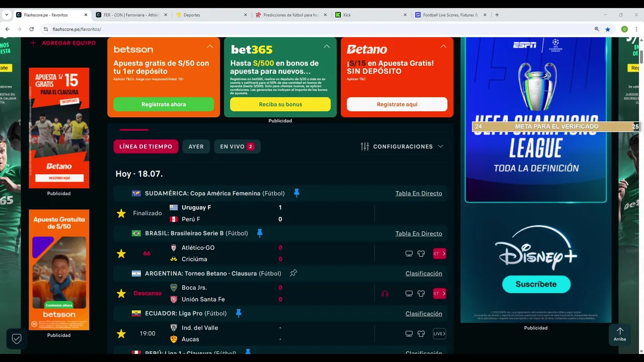Select the Línea de tiempo tab
Image resolution: width=644 pixels, height=362 pixels.
point(146,146)
